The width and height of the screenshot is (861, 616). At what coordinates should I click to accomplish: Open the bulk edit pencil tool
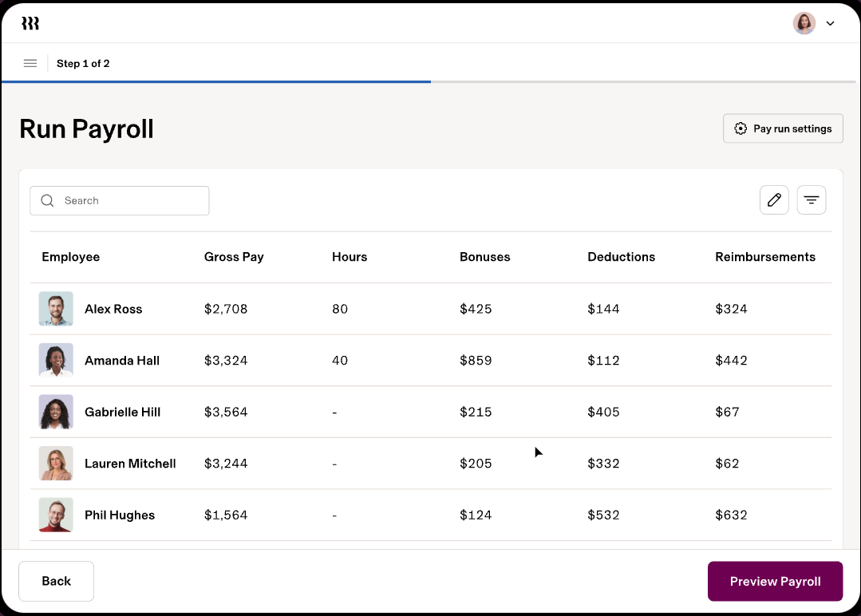[x=773, y=199]
